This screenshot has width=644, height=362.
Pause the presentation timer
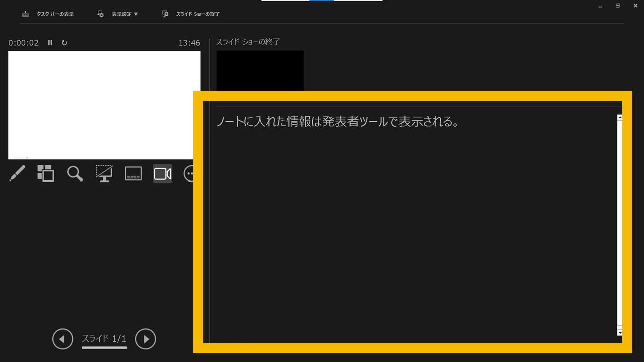(50, 43)
